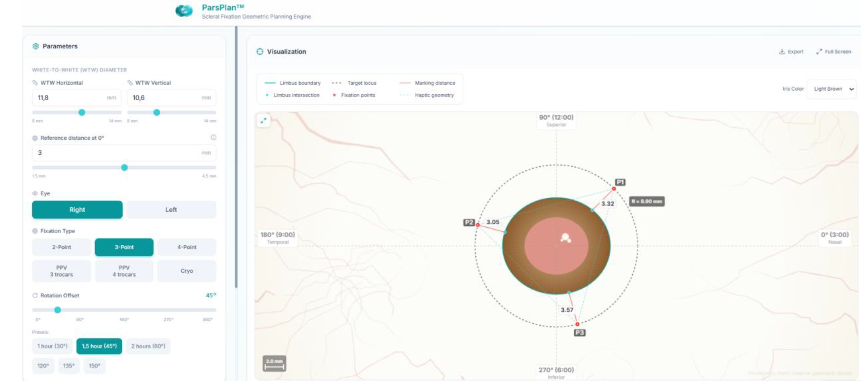Click the WTW Horizontal ruler icon
Viewport: 868px width, 392px height.
click(x=35, y=82)
